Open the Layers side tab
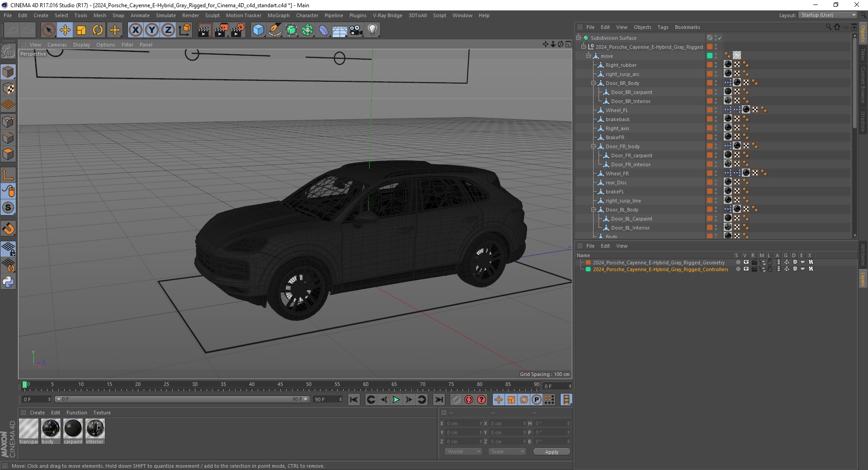The width and height of the screenshot is (868, 470). 863,279
